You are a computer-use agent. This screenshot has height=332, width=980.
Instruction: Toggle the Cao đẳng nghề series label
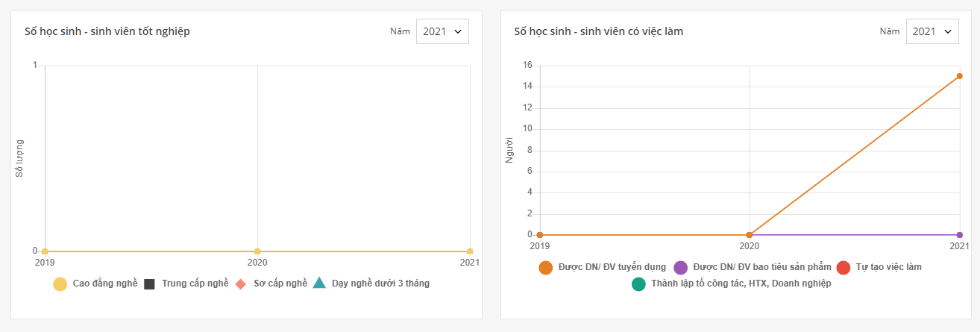105,284
